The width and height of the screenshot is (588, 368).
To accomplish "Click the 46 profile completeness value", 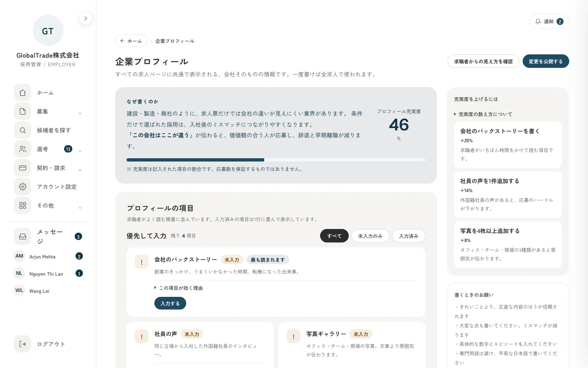I will point(399,125).
